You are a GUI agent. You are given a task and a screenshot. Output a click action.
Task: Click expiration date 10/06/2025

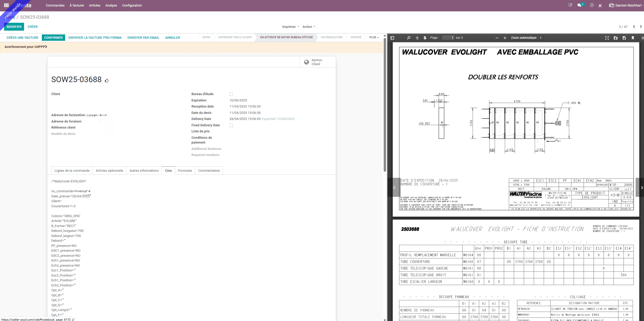pos(238,100)
